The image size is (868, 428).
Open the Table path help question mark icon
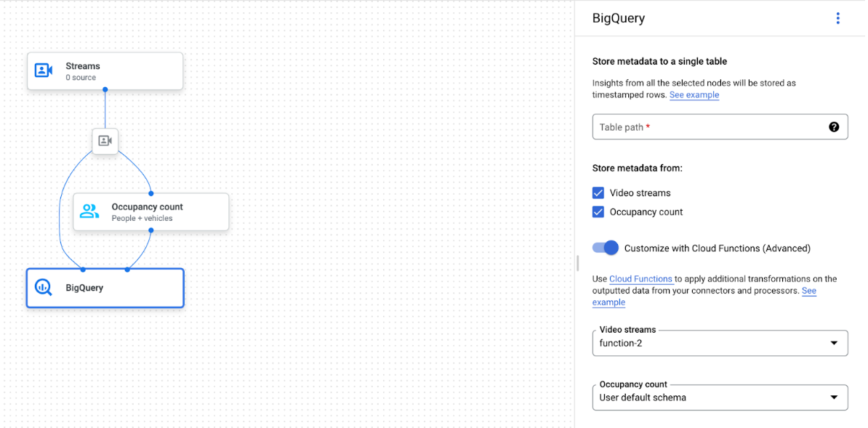(x=833, y=126)
